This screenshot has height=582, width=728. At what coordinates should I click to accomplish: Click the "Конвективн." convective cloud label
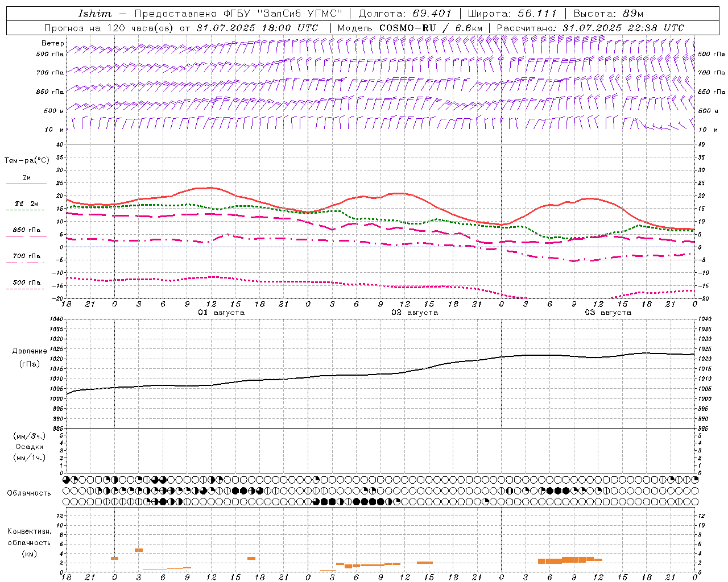tap(30, 531)
